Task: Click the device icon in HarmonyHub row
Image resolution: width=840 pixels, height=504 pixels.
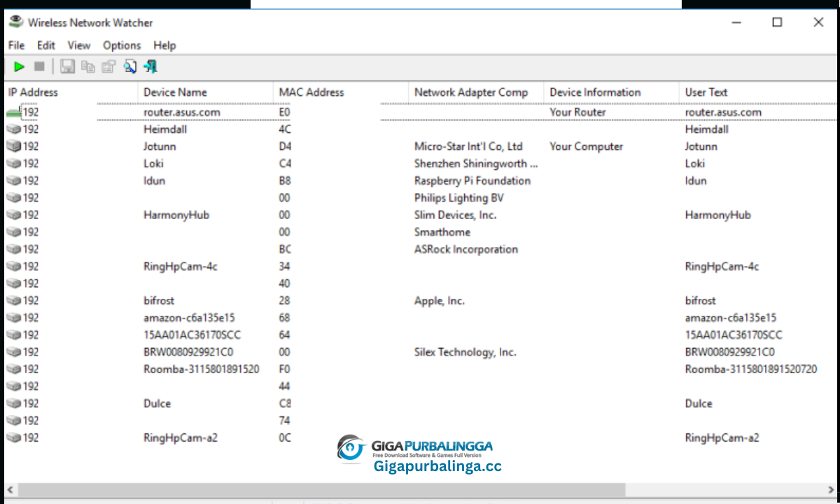Action: point(13,215)
